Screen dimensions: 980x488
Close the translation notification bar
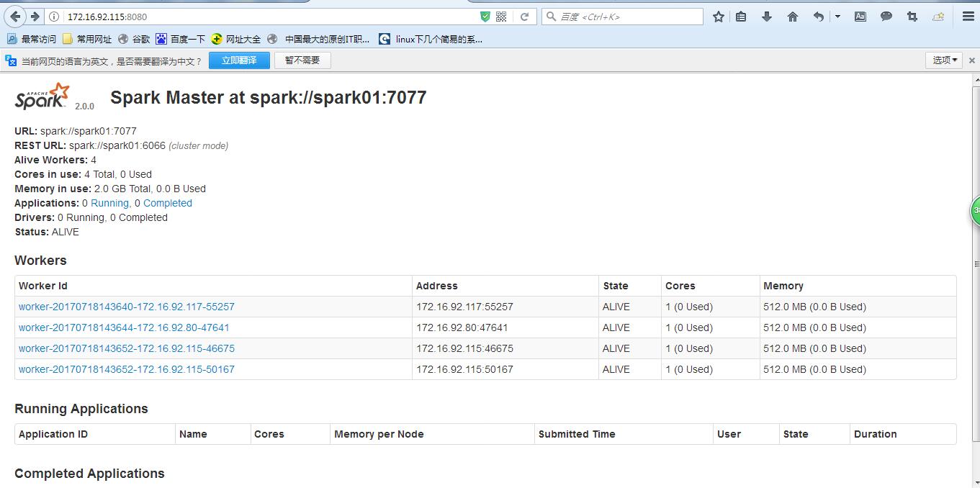(x=971, y=61)
